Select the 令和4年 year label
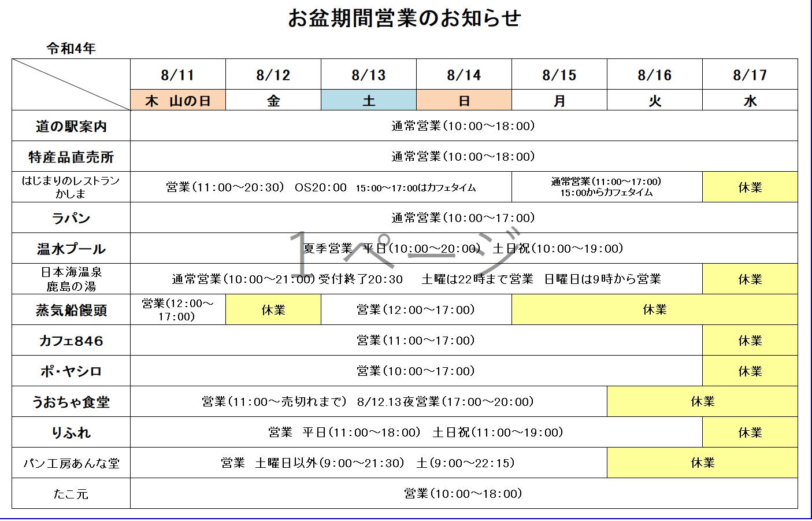 (71, 49)
